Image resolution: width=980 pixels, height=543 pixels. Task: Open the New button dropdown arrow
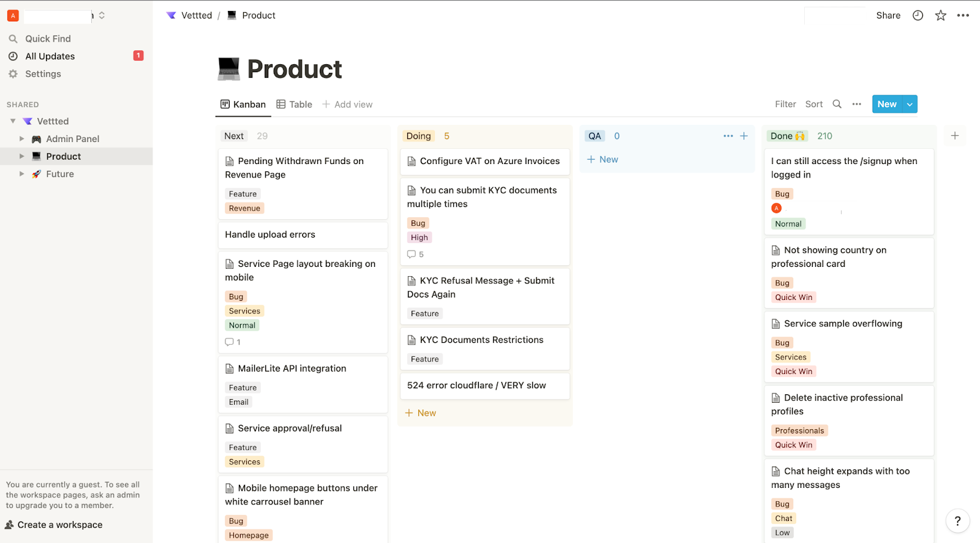pyautogui.click(x=910, y=104)
